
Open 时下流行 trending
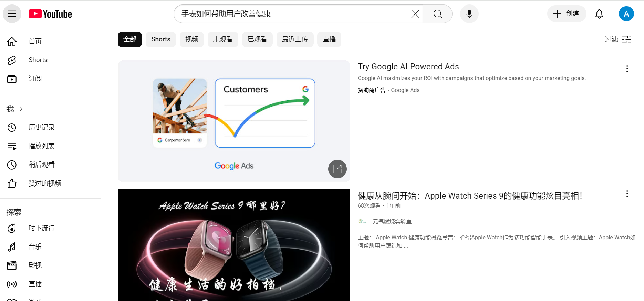51,228
